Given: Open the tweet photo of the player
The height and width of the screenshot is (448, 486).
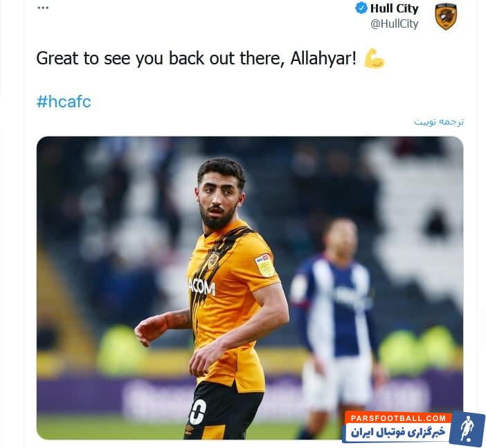Looking at the screenshot, I should (x=250, y=288).
